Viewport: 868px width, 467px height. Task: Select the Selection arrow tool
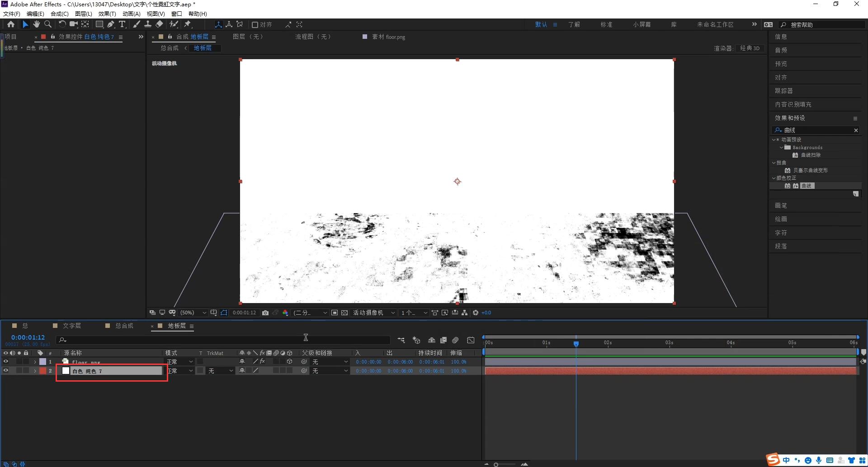(x=25, y=24)
